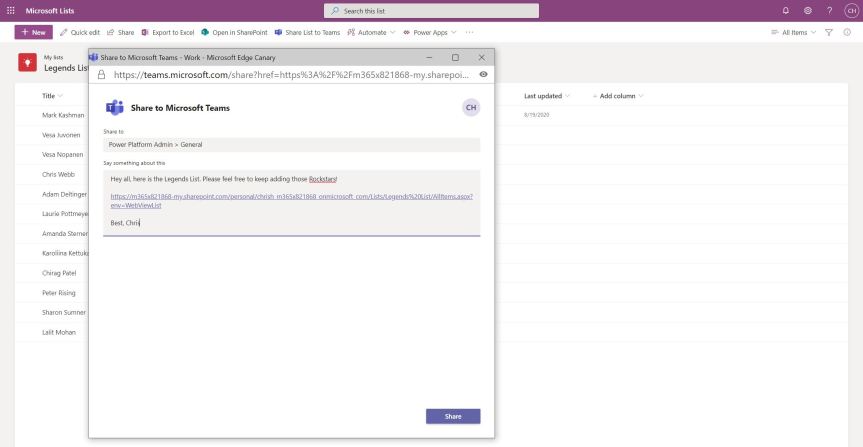Open CH account menu in Lists header
Image resolution: width=863 pixels, height=447 pixels.
pyautogui.click(x=851, y=10)
